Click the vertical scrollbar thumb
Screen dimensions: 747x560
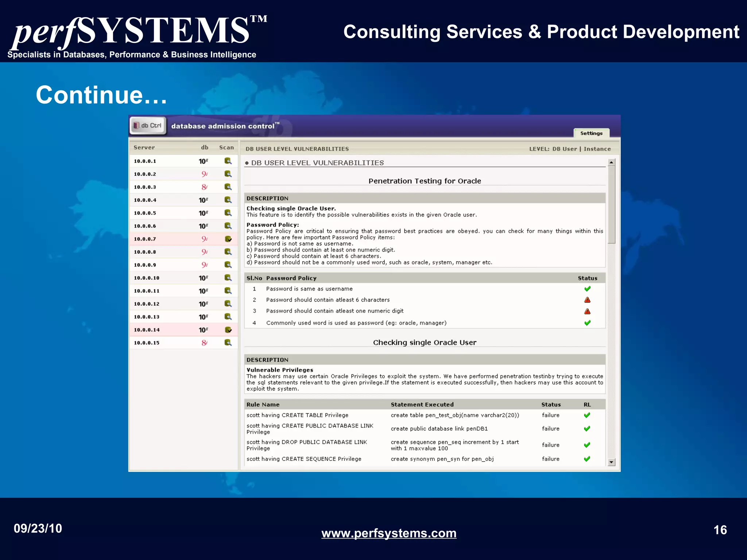coord(612,204)
